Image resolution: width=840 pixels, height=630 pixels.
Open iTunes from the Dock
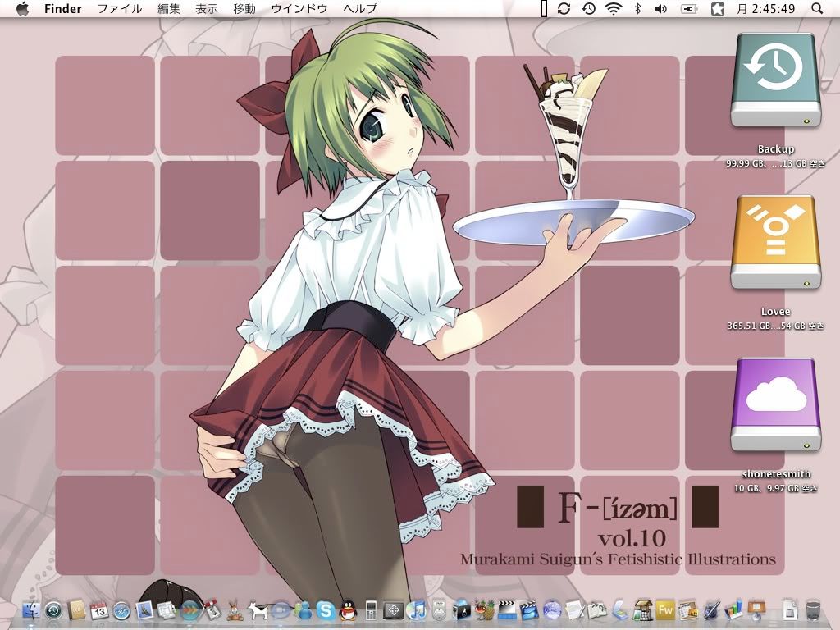(417, 610)
